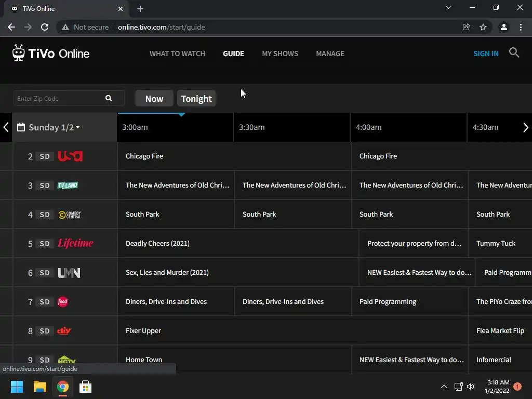Open Deadly Cheers (2021) listing
The height and width of the screenshot is (399, 532).
tap(238, 243)
